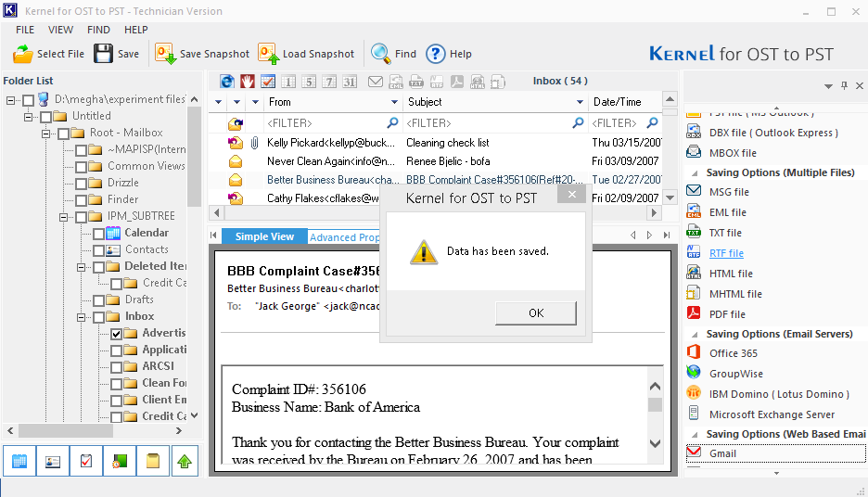This screenshot has height=497, width=868.
Task: Click the From column FILTER field
Action: pos(332,123)
